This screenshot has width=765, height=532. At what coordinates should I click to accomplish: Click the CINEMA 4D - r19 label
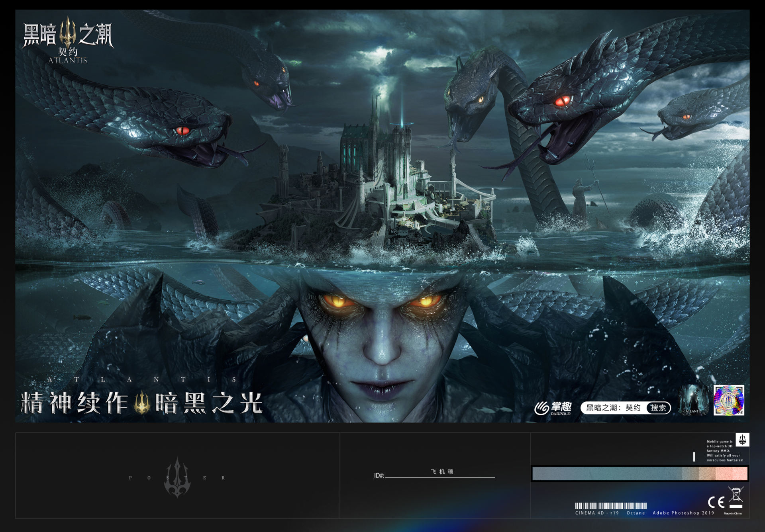click(x=597, y=513)
